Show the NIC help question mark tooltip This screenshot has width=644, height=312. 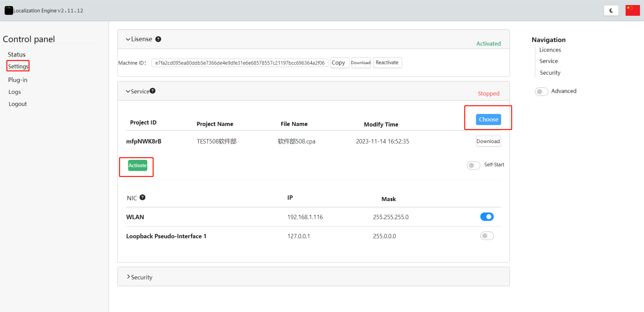(x=143, y=197)
